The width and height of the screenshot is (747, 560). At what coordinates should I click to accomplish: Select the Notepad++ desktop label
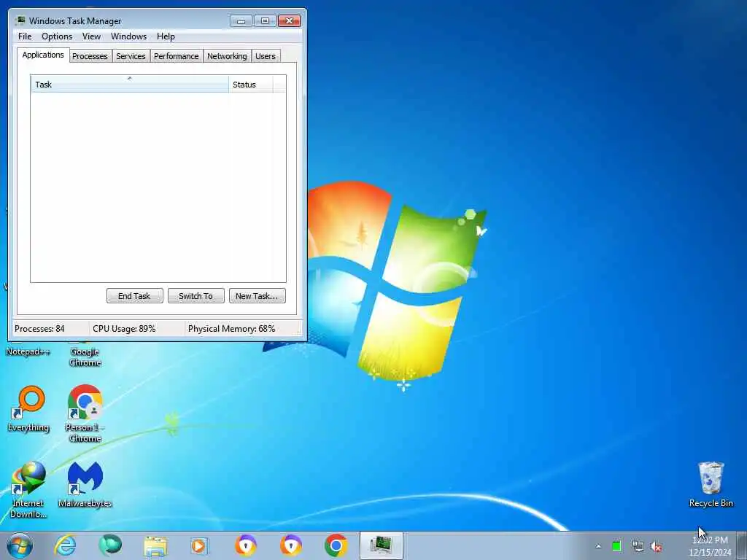click(28, 352)
